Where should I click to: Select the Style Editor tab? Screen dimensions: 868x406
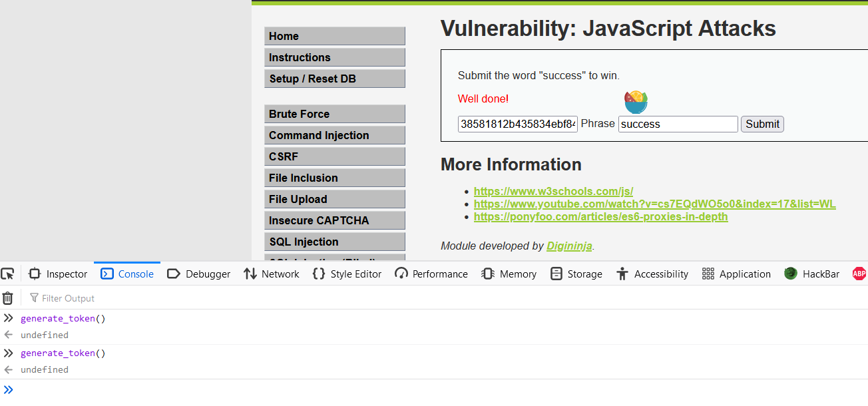point(347,274)
